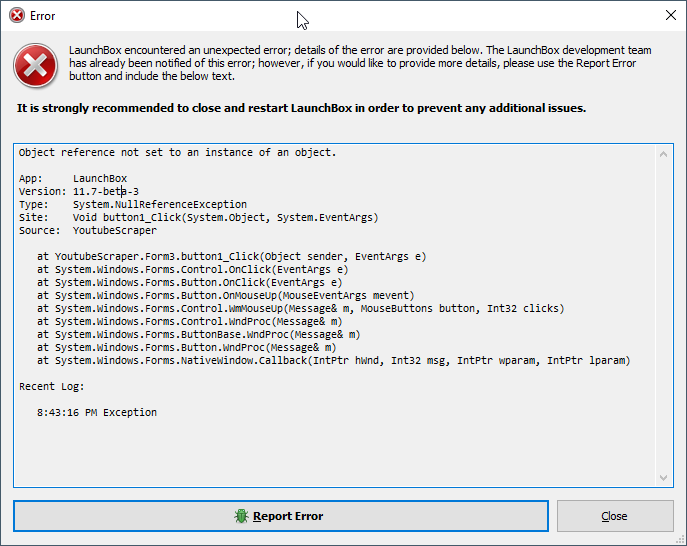Place cursor in 'Object reference not set' line
This screenshot has width=687, height=546.
(x=177, y=152)
